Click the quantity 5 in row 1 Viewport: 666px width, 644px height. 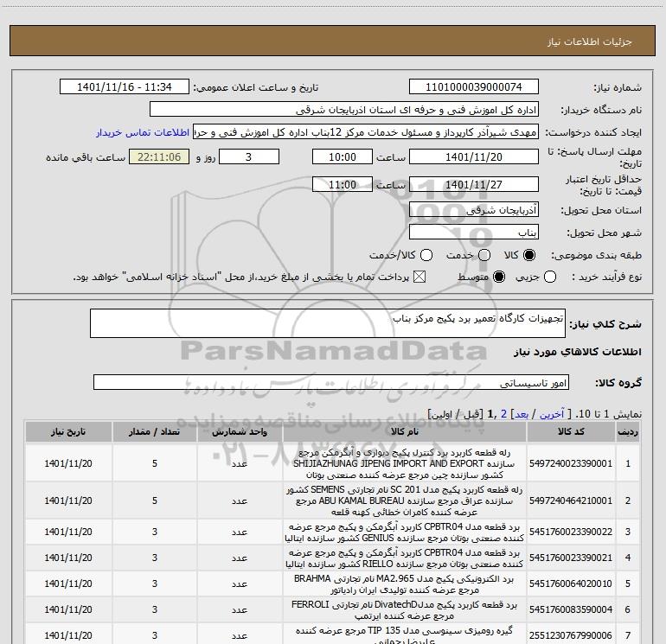tap(155, 463)
